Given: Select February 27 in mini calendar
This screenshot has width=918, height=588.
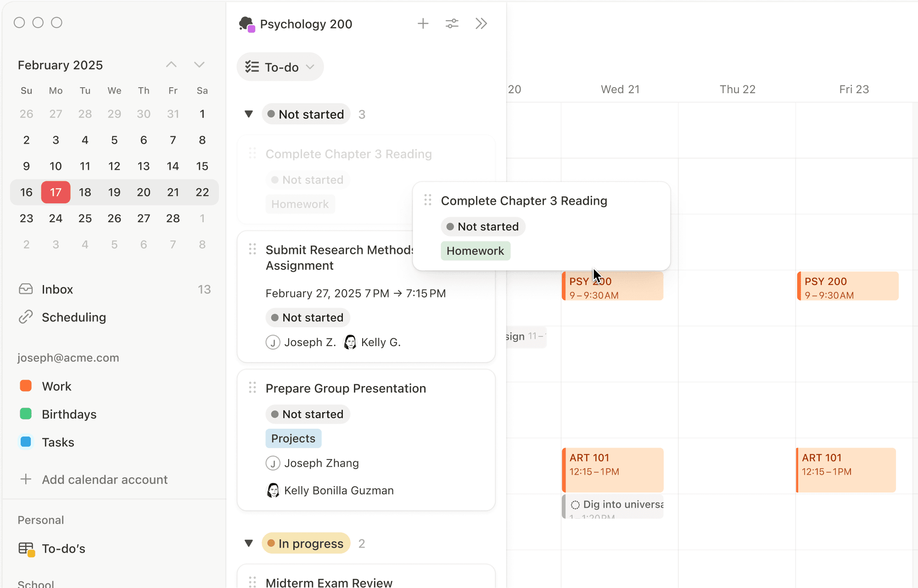Looking at the screenshot, I should click(144, 218).
